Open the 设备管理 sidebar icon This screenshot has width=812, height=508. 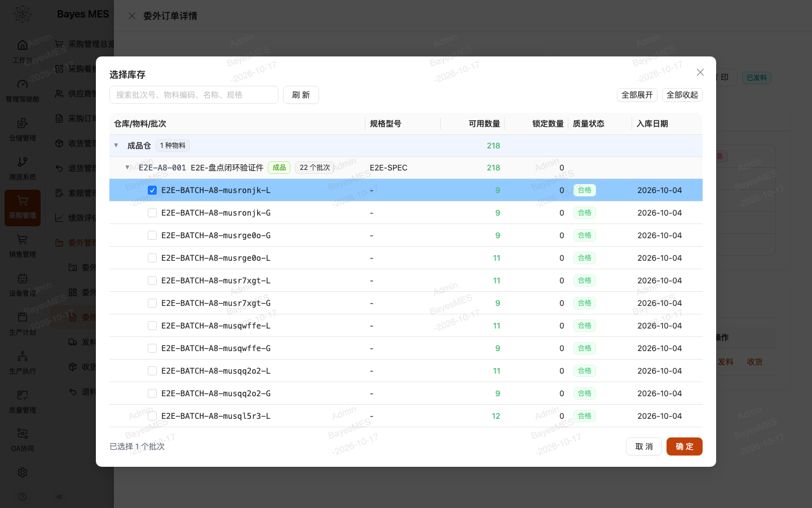23,278
